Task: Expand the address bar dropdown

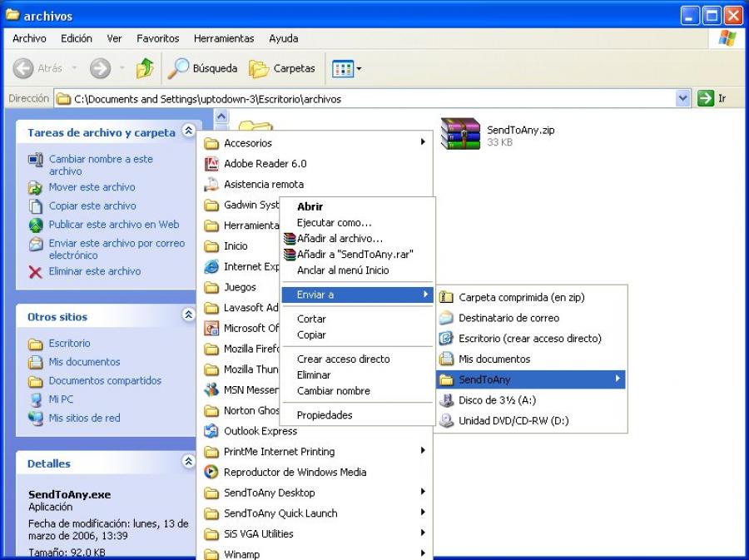Action: [x=683, y=99]
